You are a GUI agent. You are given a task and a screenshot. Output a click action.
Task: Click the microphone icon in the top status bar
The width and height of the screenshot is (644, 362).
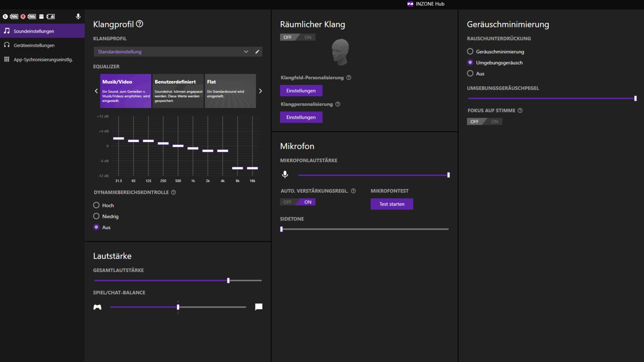point(78,17)
